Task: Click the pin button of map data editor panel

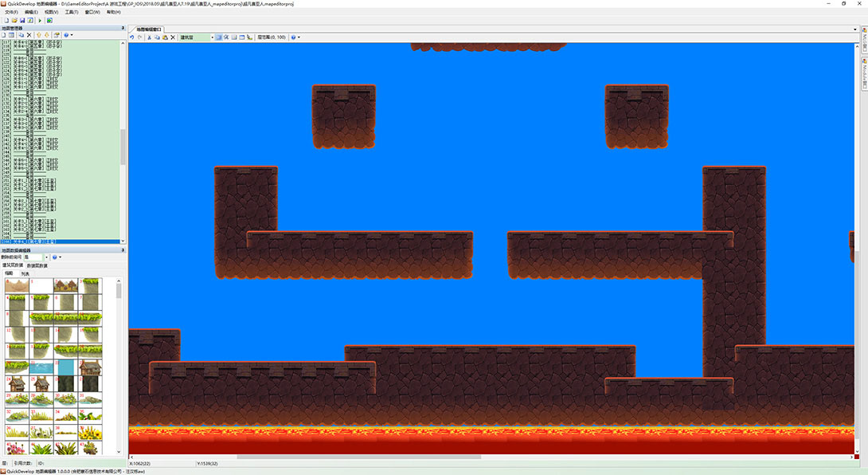Action: click(x=123, y=250)
